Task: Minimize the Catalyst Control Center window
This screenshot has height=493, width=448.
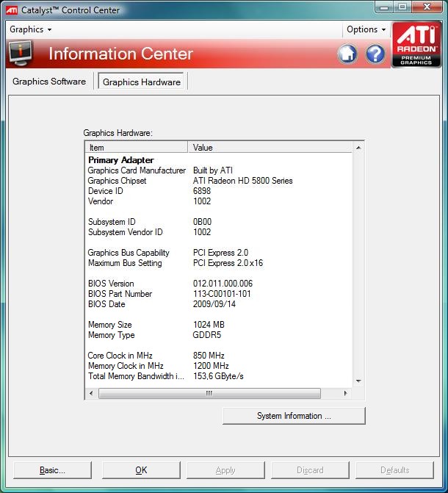Action: pos(384,7)
